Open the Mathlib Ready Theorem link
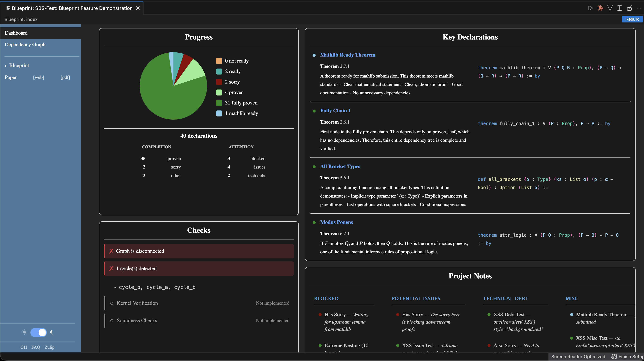The height and width of the screenshot is (361, 644). point(347,55)
